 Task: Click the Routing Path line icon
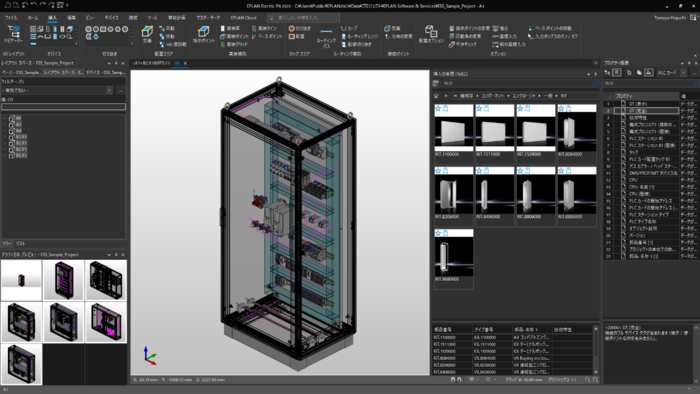(326, 32)
